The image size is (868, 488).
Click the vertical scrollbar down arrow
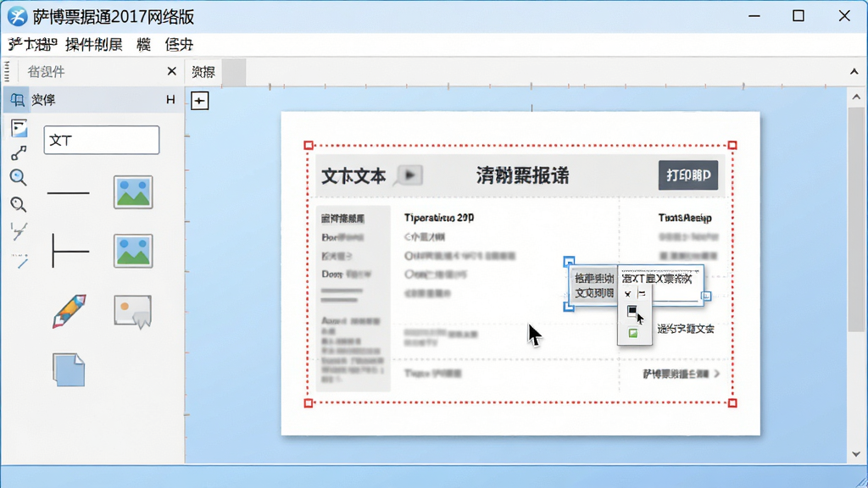pyautogui.click(x=856, y=454)
